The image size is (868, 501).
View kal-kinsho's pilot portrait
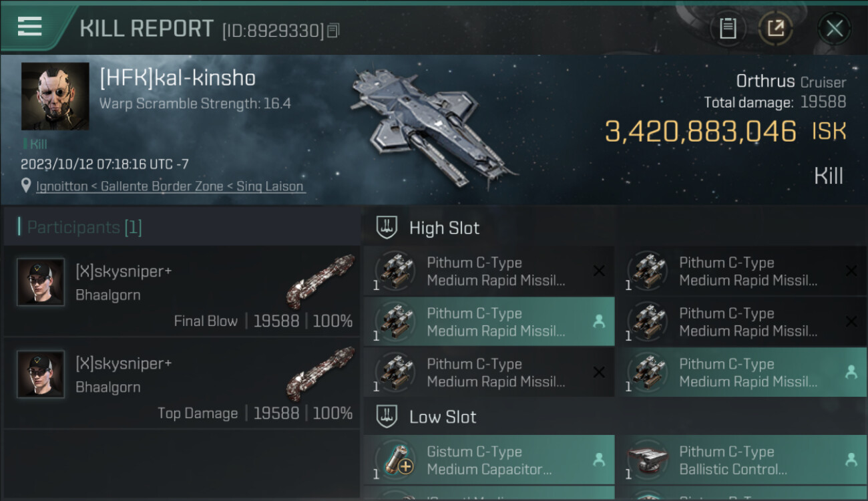click(55, 96)
